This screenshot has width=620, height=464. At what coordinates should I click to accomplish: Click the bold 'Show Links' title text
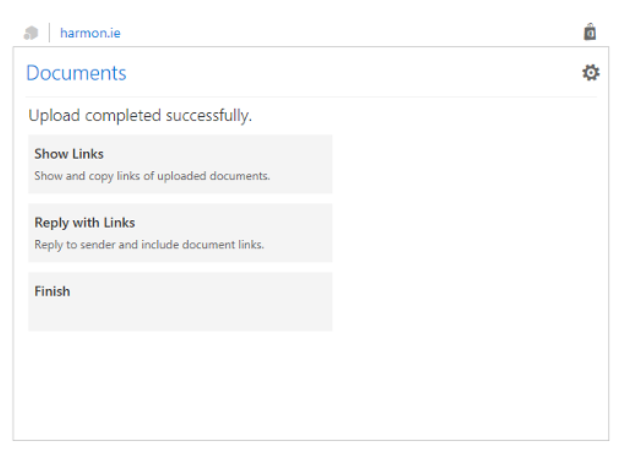(x=69, y=154)
